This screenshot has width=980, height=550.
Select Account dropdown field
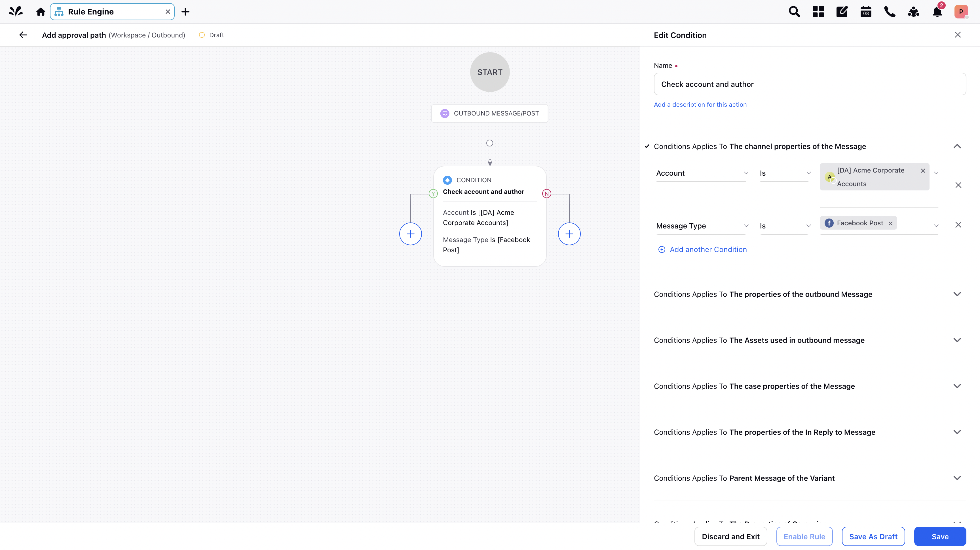click(702, 173)
